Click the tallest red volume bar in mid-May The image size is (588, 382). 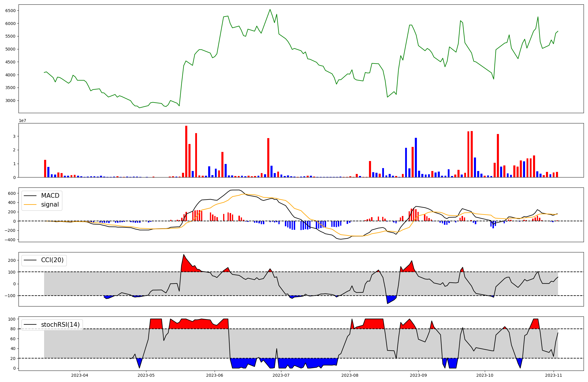186,151
